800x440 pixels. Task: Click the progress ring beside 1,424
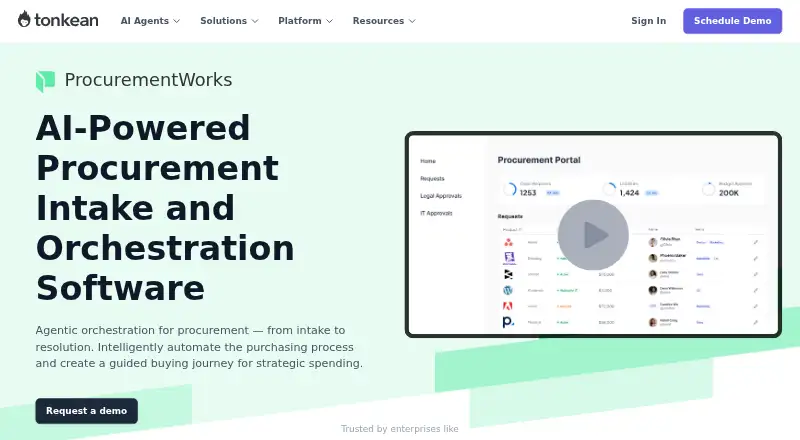pyautogui.click(x=609, y=189)
